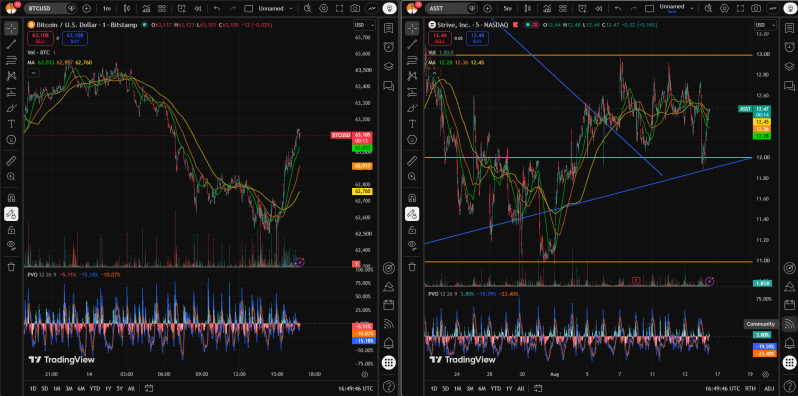Select the trend line tool in BTCUSD panel
The image size is (798, 396).
pos(11,44)
